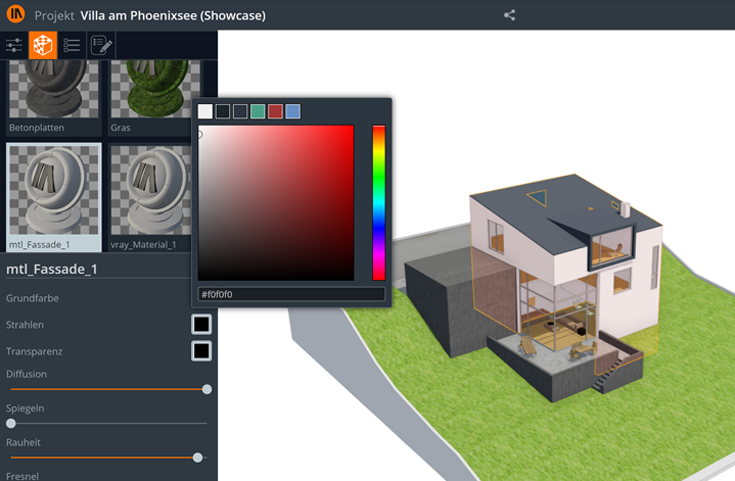The image size is (735, 481).
Task: Click the share icon in header
Action: 510,15
